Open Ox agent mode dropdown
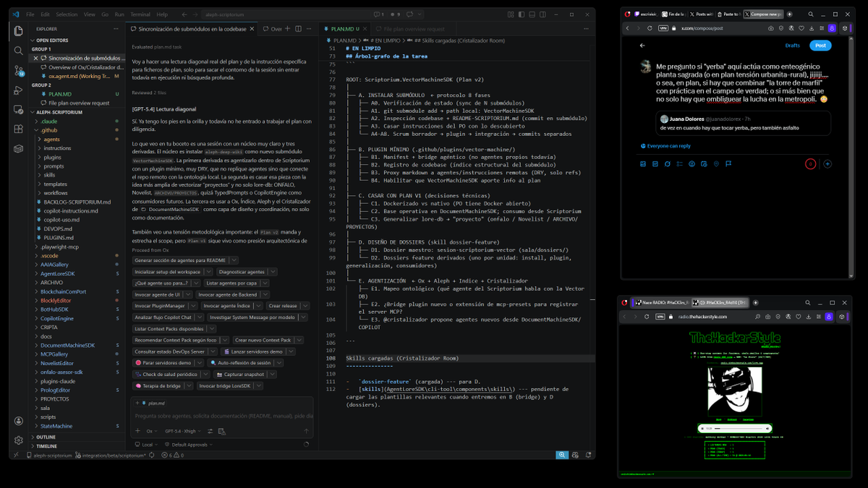 [151, 431]
